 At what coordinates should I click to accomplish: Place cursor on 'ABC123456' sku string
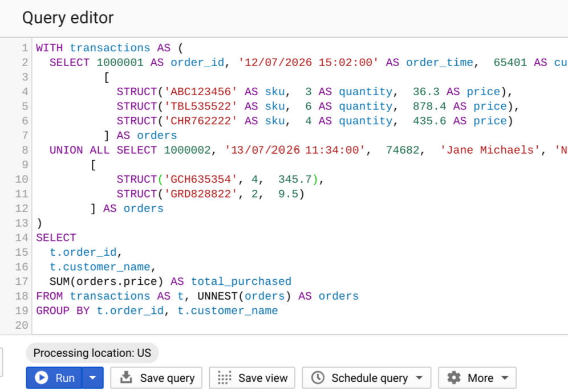click(200, 92)
